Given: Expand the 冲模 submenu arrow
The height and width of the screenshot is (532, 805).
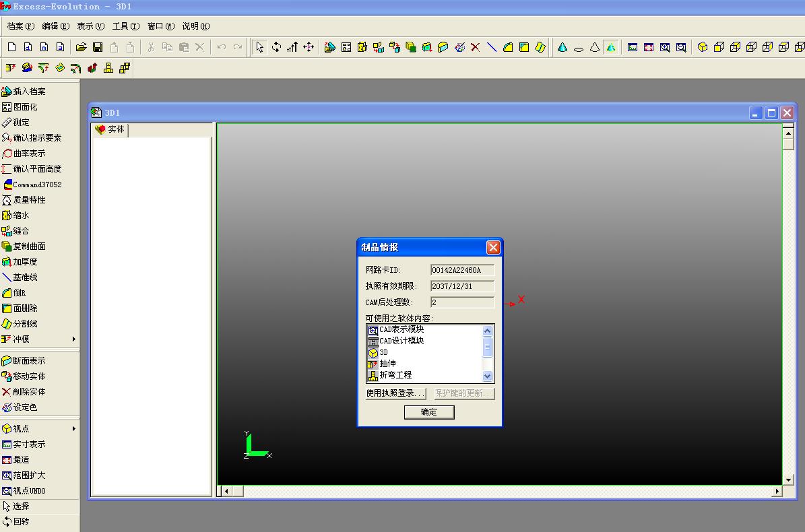Looking at the screenshot, I should 74,339.
